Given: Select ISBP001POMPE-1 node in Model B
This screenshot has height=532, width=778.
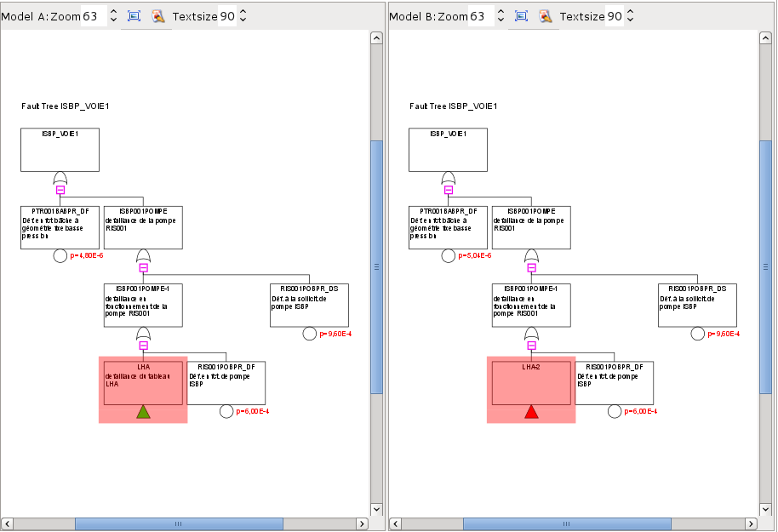Looking at the screenshot, I should tap(531, 306).
